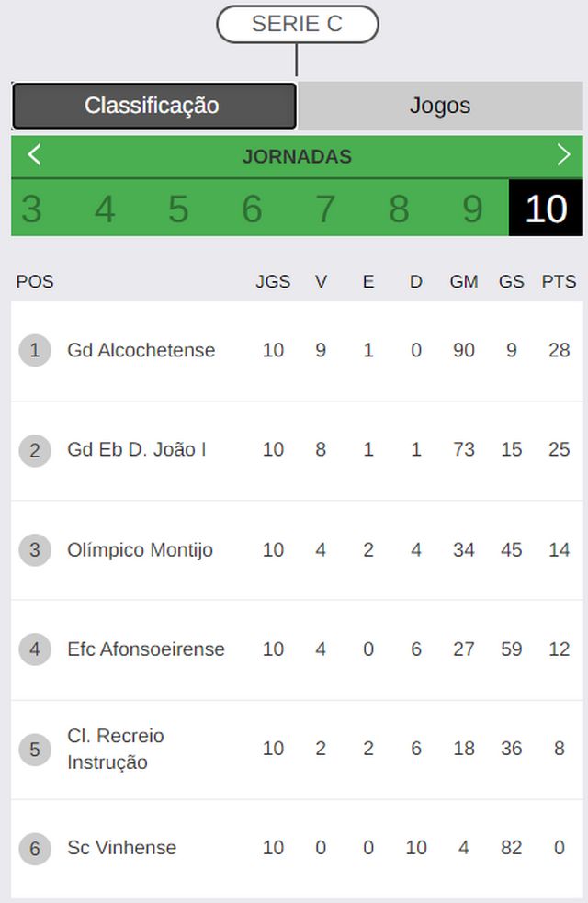Switch to the Jogos tab
Viewport: 588px width, 903px height.
point(440,106)
